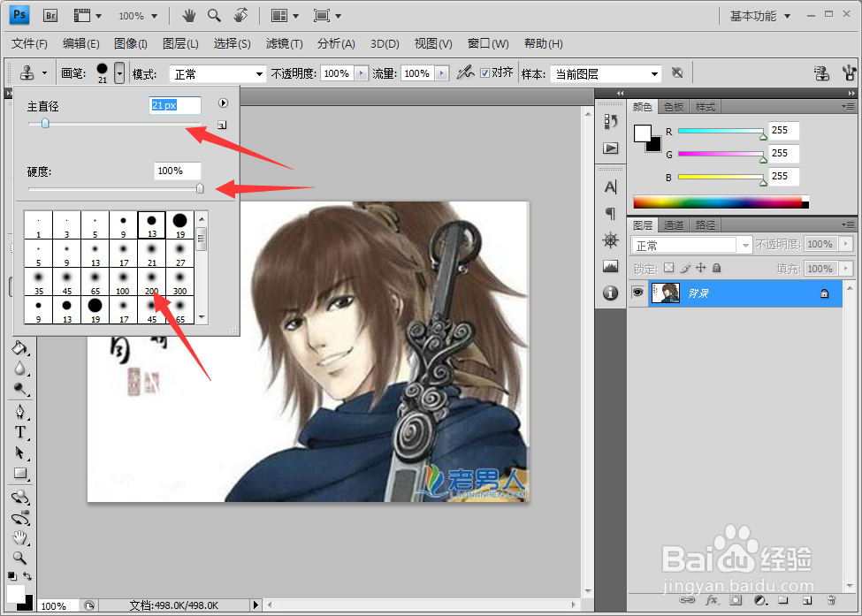Select the Pen tool
Viewport: 862px width, 616px height.
click(x=20, y=411)
